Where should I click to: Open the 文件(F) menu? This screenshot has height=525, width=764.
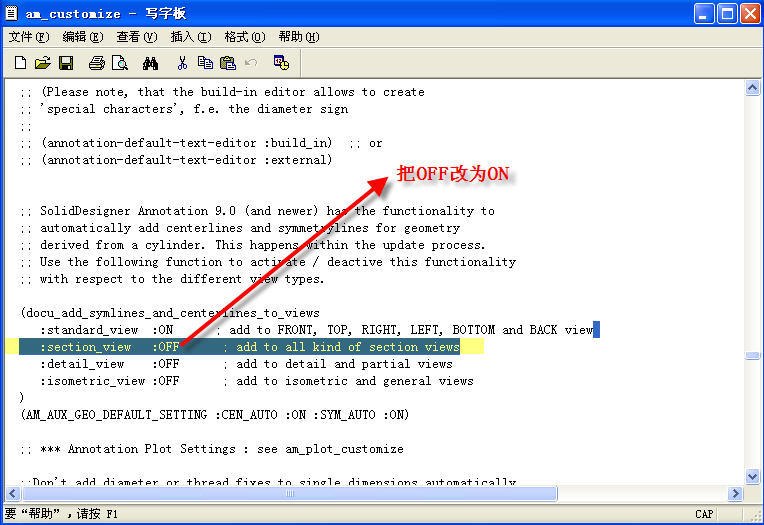(x=29, y=37)
